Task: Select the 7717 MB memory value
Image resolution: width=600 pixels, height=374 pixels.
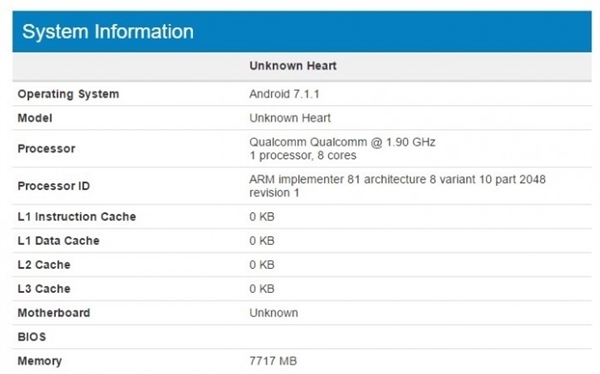Action: click(273, 361)
